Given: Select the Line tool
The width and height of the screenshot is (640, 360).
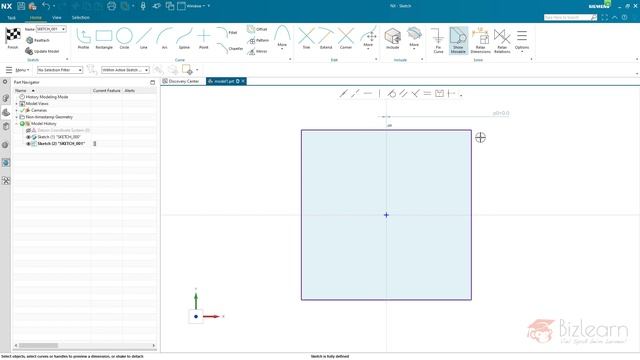Looking at the screenshot, I should 144,38.
